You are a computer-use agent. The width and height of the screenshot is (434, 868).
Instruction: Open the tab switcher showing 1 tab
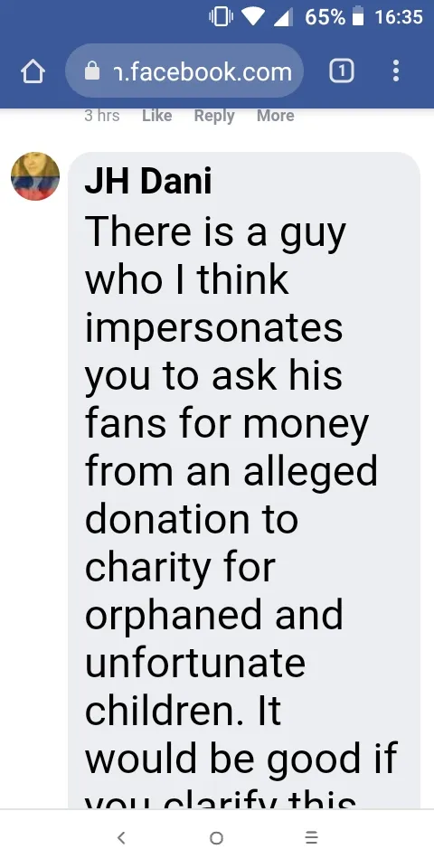342,71
